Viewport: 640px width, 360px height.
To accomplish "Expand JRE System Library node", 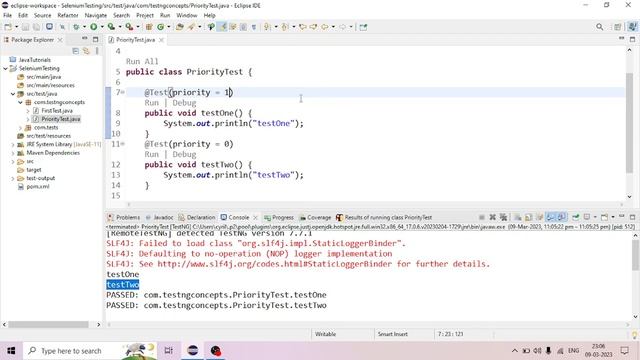I will coord(13,144).
